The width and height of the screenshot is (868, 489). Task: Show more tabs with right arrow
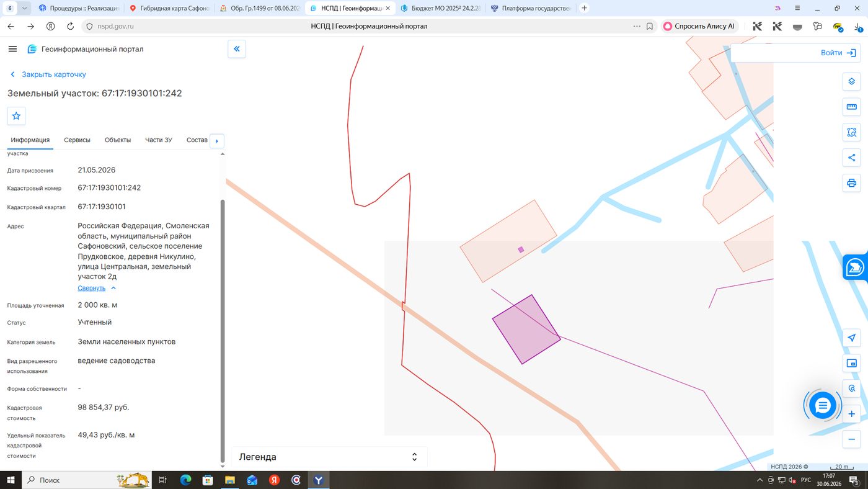217,141
